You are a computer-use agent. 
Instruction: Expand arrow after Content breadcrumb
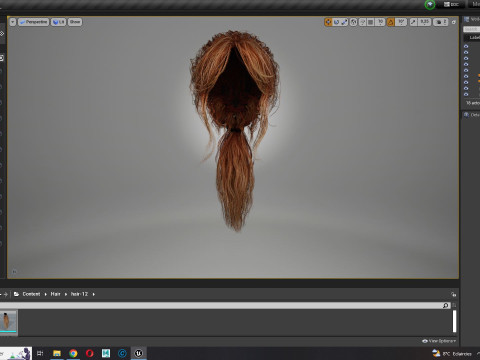click(x=46, y=294)
